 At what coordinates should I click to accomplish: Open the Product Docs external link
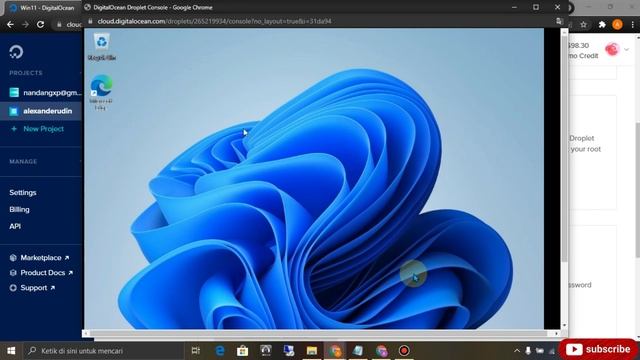click(x=41, y=273)
